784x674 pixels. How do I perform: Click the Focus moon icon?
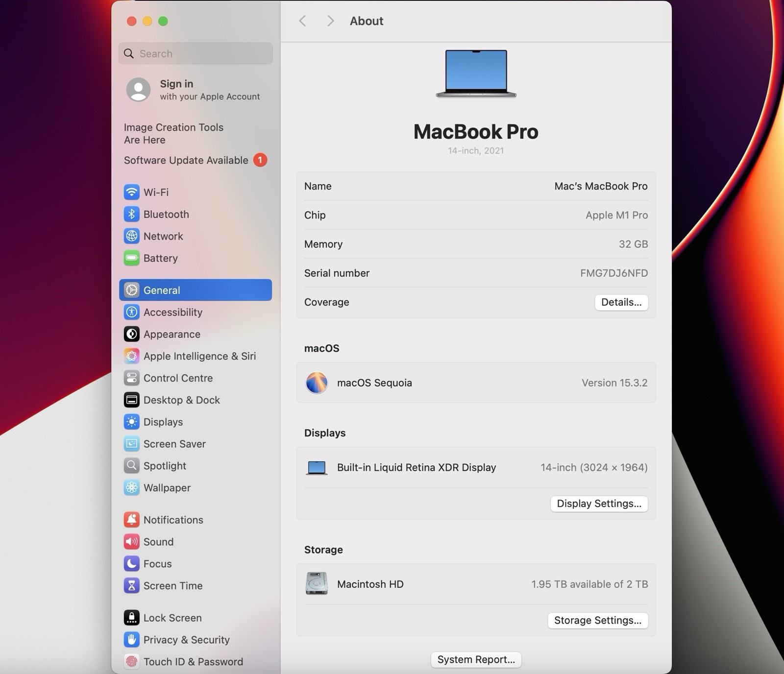click(x=131, y=564)
